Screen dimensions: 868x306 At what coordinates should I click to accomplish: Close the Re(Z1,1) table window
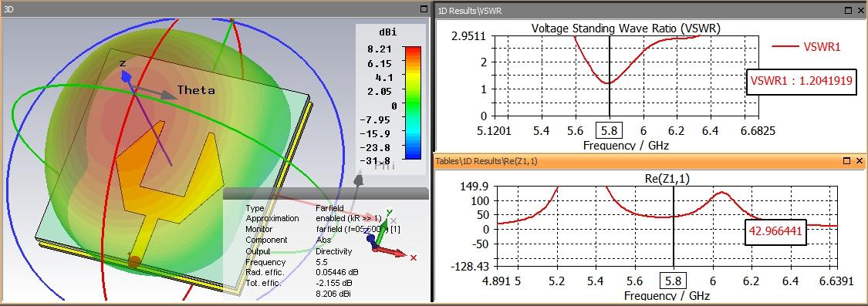click(x=860, y=160)
